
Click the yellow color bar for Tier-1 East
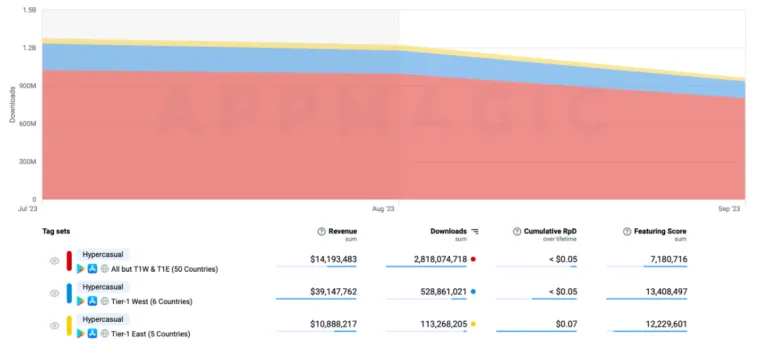(69, 326)
